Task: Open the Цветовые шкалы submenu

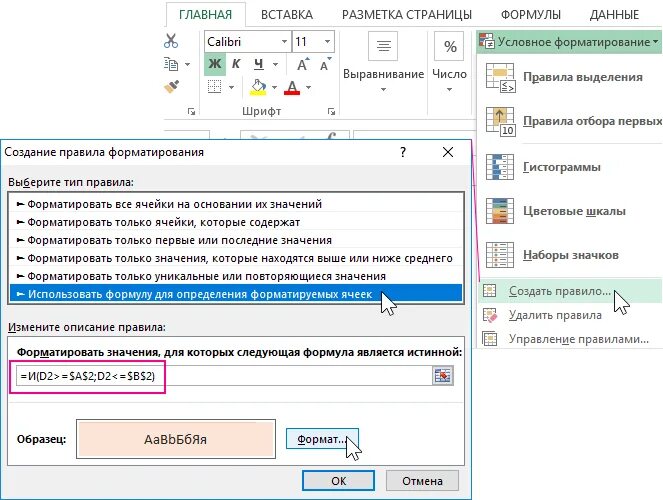Action: (570, 211)
